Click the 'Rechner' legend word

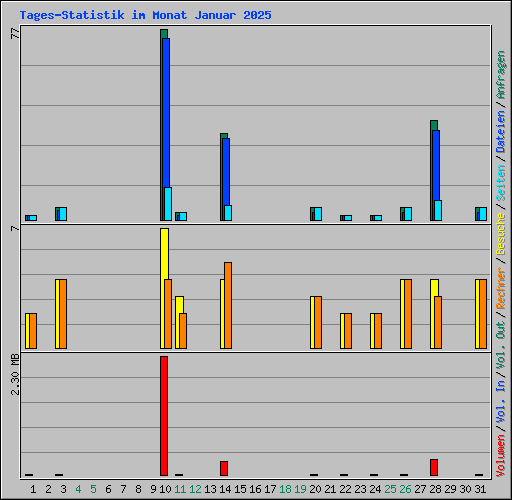coord(501,288)
